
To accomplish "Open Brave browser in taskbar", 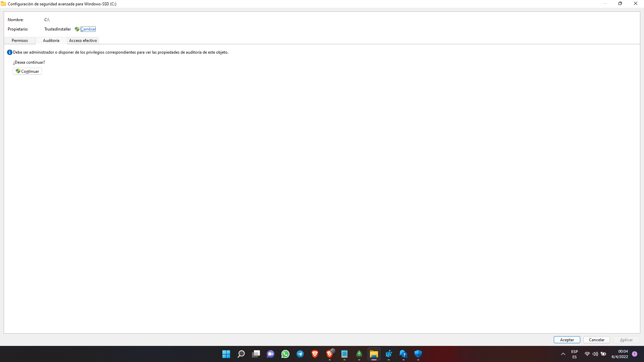I will coord(315,354).
